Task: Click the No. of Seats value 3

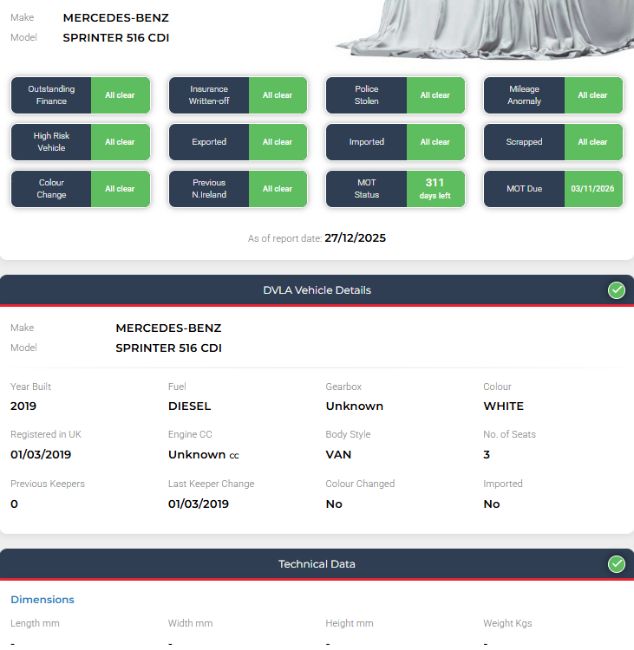Action: point(486,454)
